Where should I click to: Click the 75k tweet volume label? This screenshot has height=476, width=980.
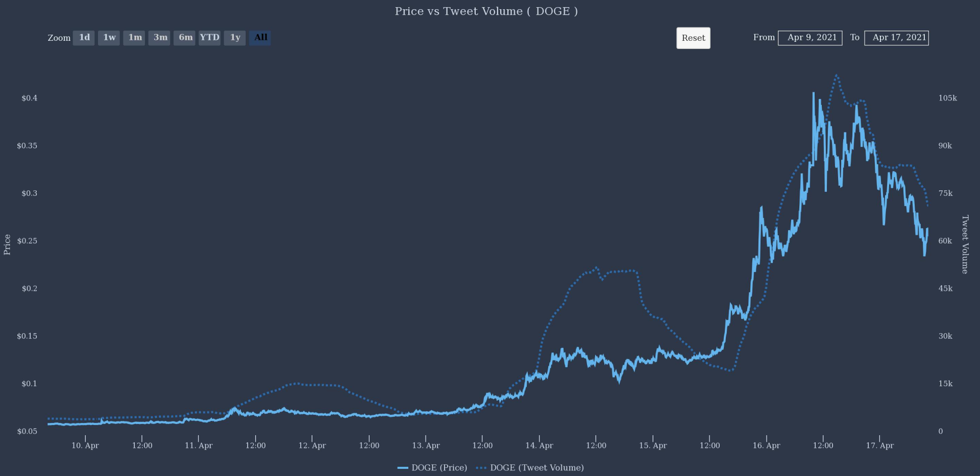pos(945,193)
